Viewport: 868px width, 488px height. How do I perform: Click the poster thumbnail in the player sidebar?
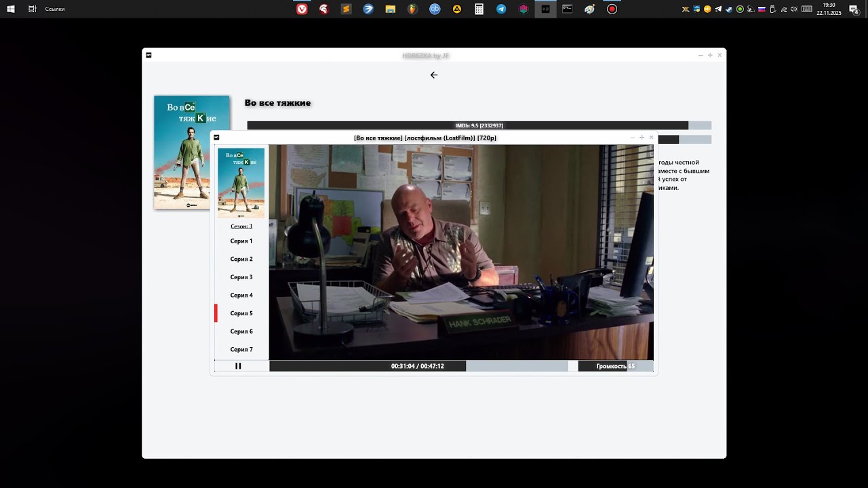tap(241, 183)
